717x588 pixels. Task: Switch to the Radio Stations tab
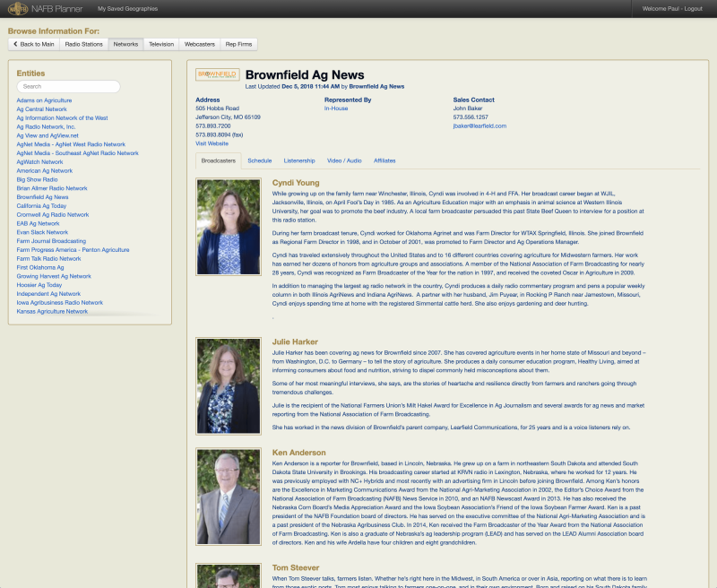83,43
